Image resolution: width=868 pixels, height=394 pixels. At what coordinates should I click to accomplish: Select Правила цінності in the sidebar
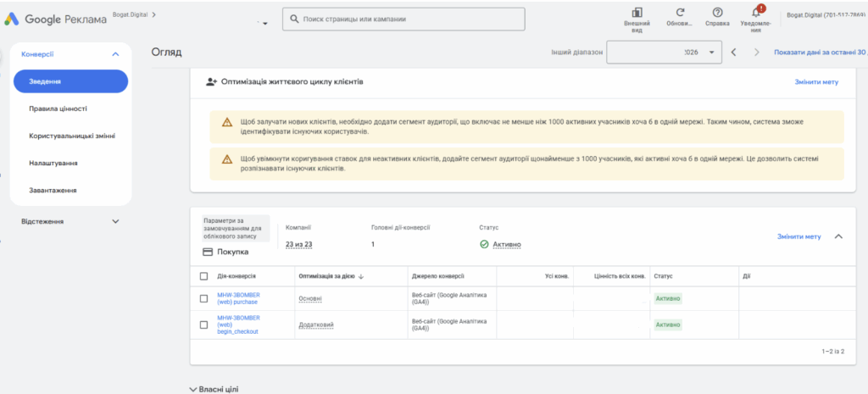coord(58,109)
